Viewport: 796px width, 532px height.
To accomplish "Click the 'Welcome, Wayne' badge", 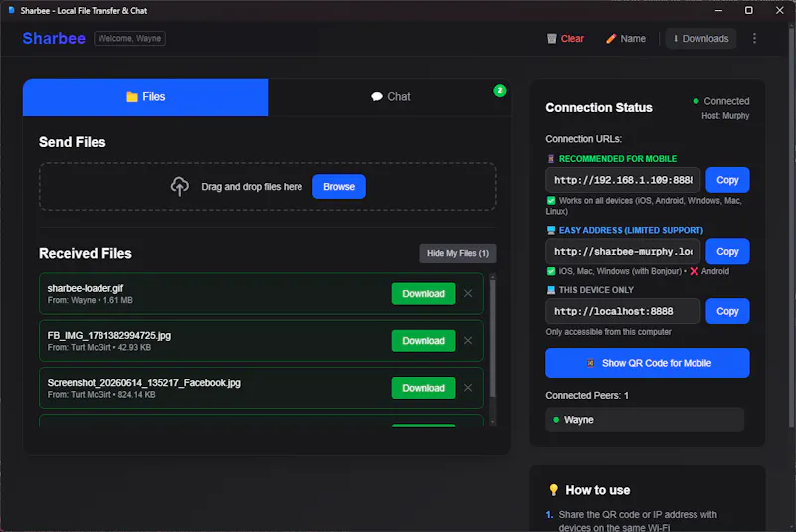I will 129,39.
